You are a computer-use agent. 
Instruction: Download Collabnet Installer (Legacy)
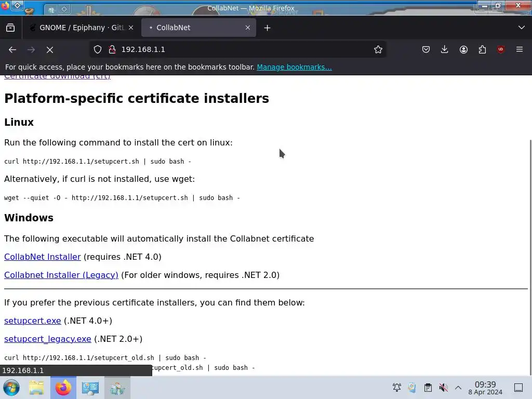[x=61, y=275]
